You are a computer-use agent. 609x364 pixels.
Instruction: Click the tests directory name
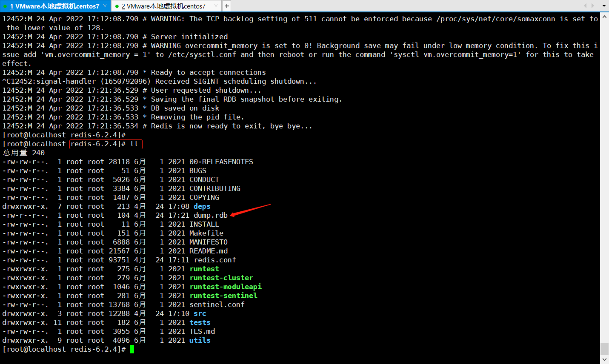pyautogui.click(x=200, y=322)
